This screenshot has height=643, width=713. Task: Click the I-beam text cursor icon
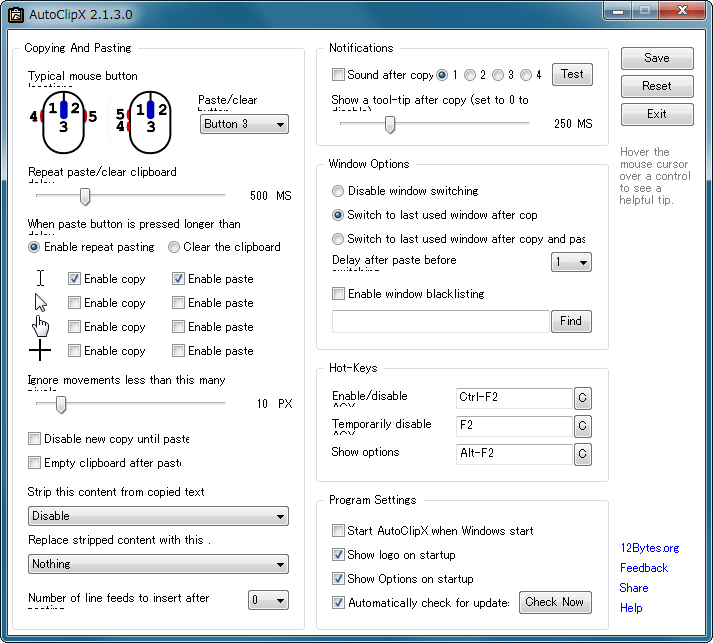click(x=40, y=278)
